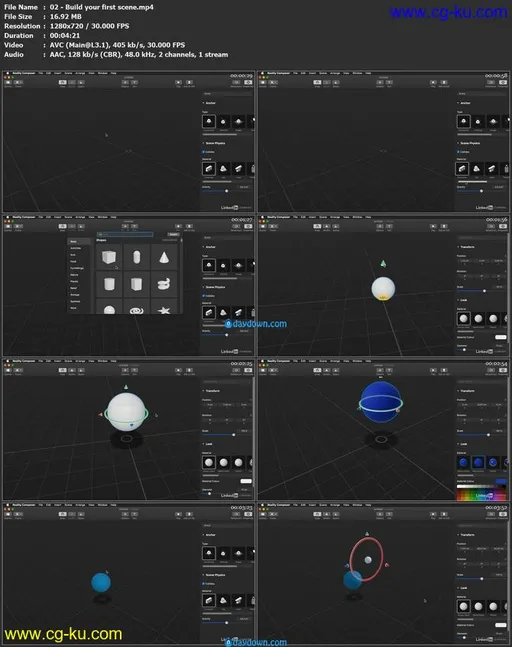Collapse the Look section in the 00:01:56 frame
The height and width of the screenshot is (647, 512).
(458, 300)
